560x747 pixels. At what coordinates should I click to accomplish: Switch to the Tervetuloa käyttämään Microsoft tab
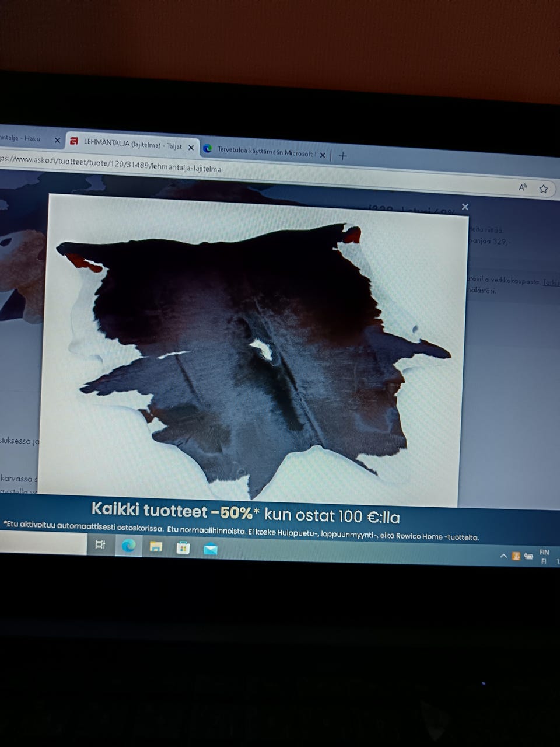265,152
